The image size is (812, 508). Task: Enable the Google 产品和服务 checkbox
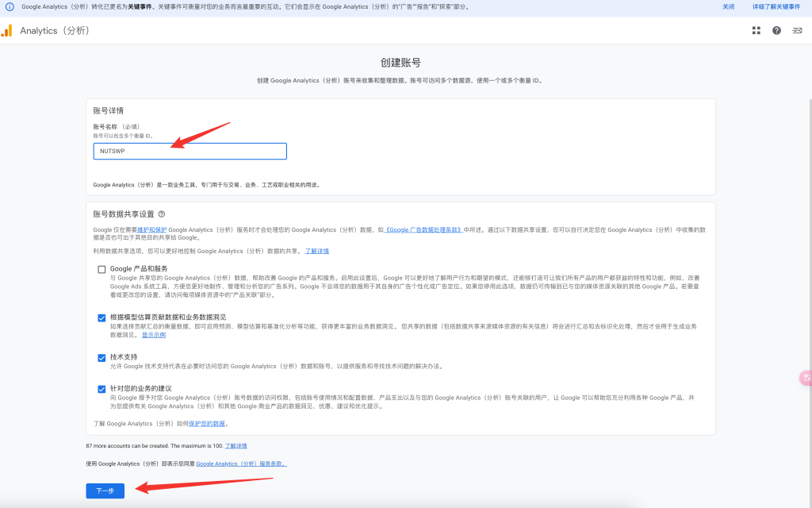click(101, 269)
